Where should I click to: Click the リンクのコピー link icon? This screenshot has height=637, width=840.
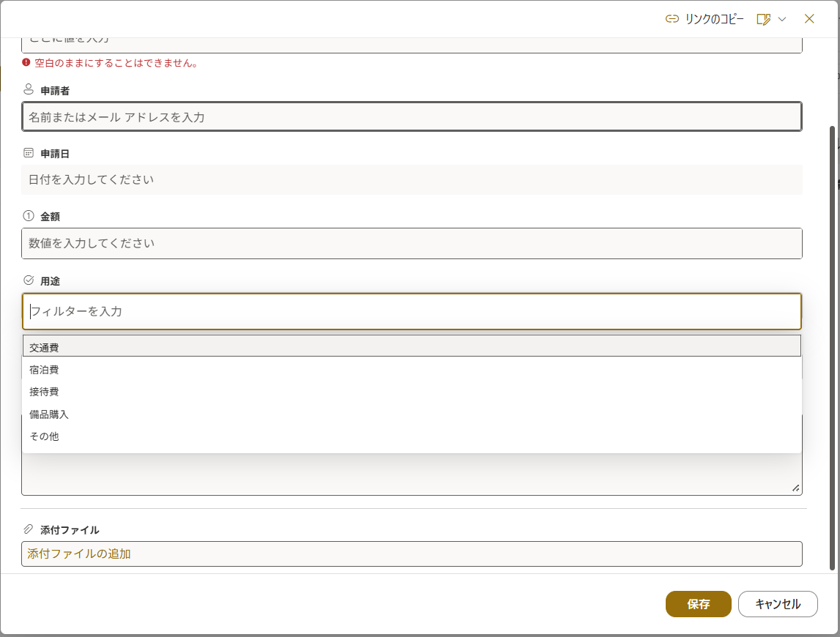[672, 19]
